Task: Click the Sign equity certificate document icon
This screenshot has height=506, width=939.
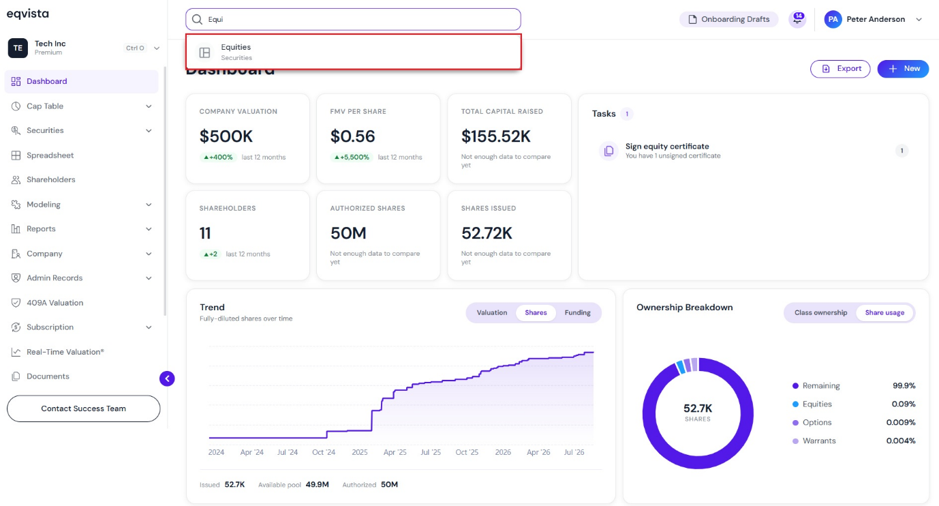Action: (608, 150)
